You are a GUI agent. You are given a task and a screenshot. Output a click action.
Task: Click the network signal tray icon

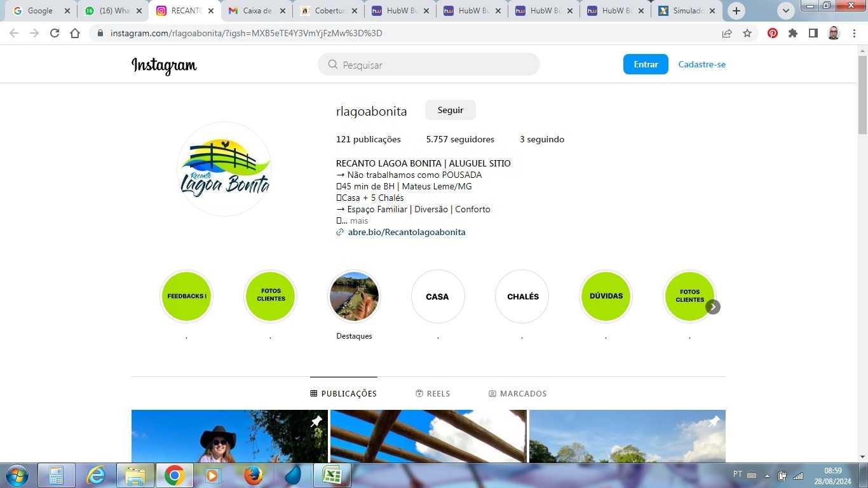798,475
